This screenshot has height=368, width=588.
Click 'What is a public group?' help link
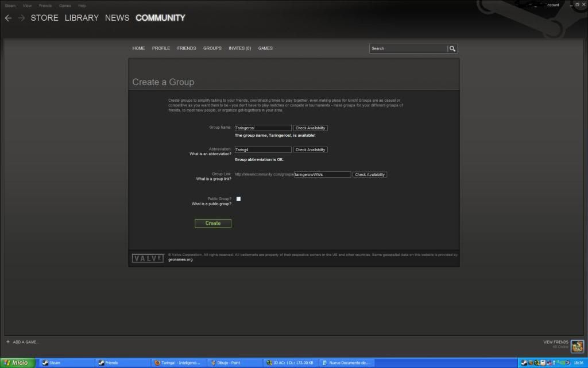coord(211,204)
